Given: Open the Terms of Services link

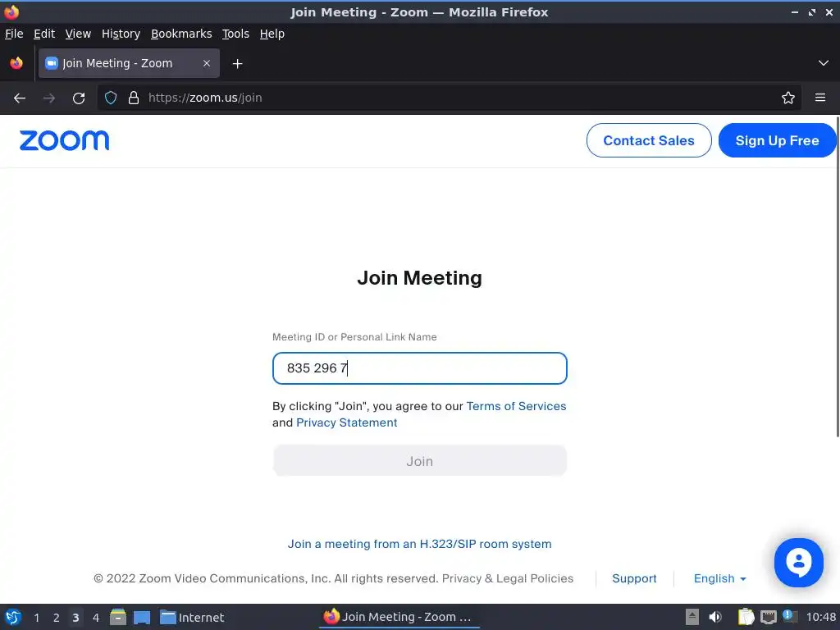Looking at the screenshot, I should click(516, 406).
